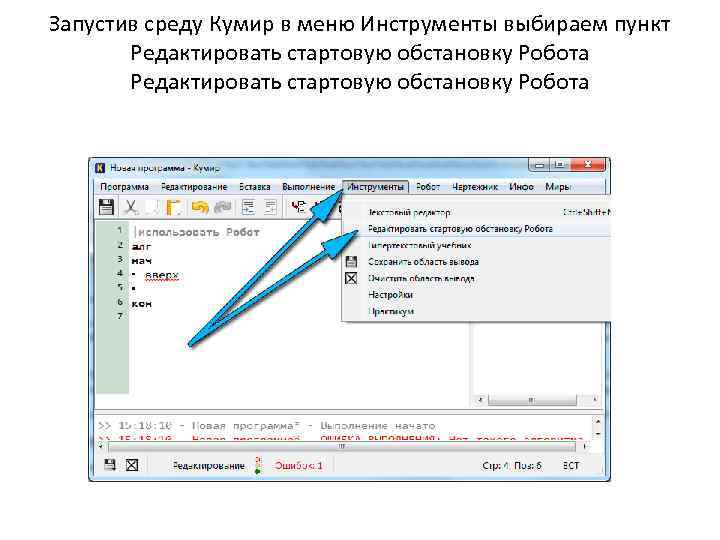
Task: Click the 'Стр: 4, Поз: 6' status indicator
Action: tap(512, 466)
